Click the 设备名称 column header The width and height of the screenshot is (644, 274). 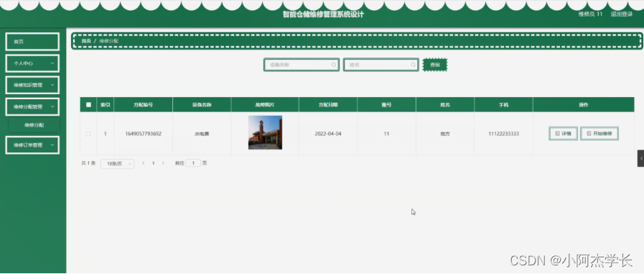click(202, 104)
